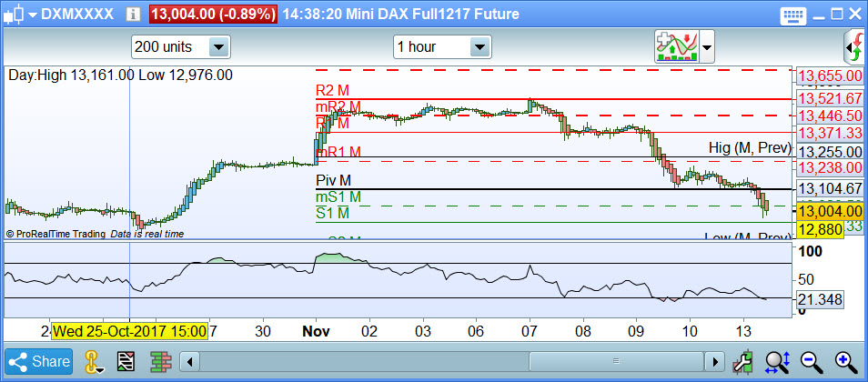868x382 pixels.
Task: Click the horizontal scrollbar thumb
Action: [616, 362]
